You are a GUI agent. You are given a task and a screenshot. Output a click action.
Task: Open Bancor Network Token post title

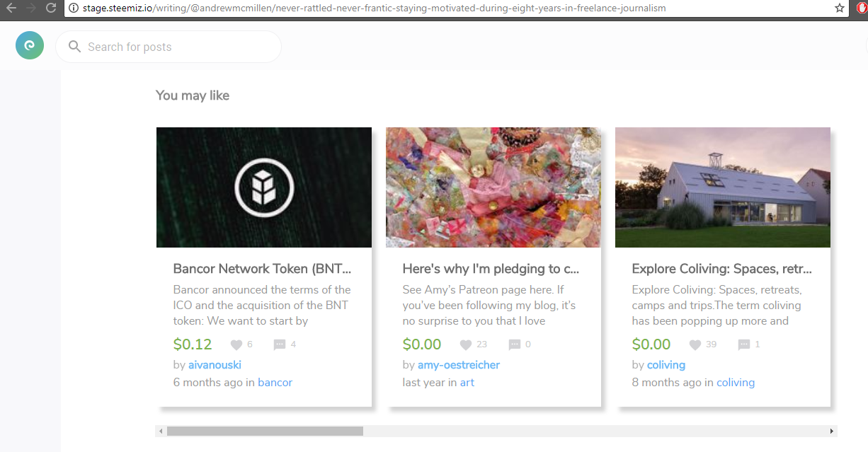tap(262, 269)
